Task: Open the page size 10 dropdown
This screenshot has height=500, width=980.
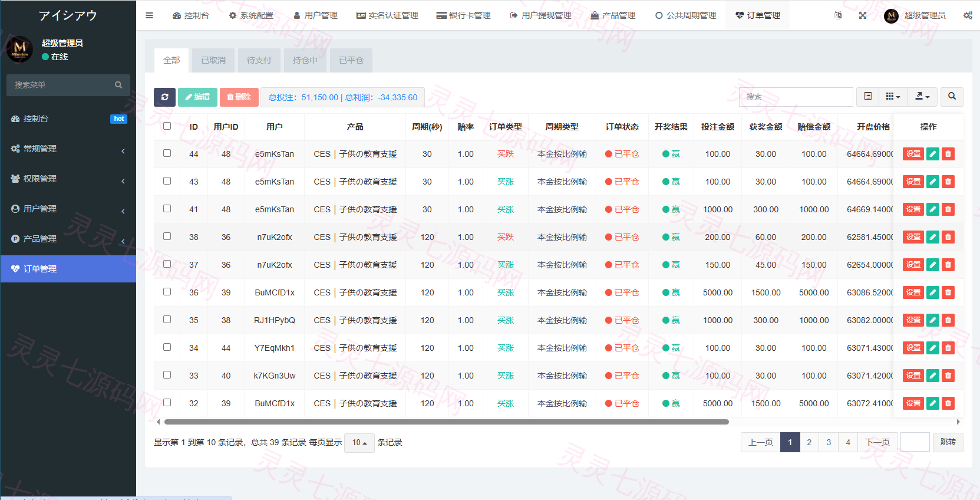Action: click(x=359, y=443)
